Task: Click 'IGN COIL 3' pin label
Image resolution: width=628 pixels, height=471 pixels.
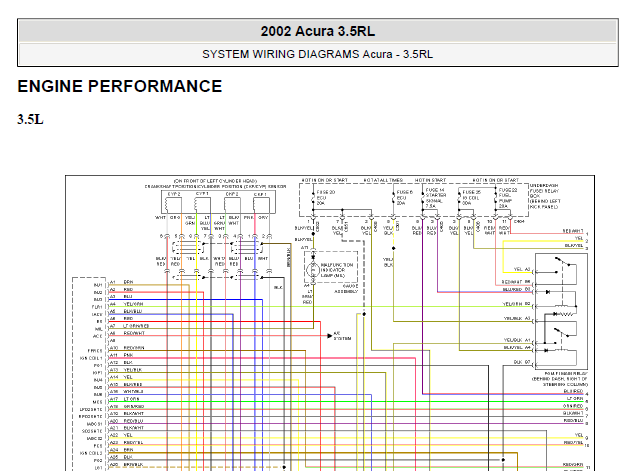Action: pyautogui.click(x=91, y=453)
